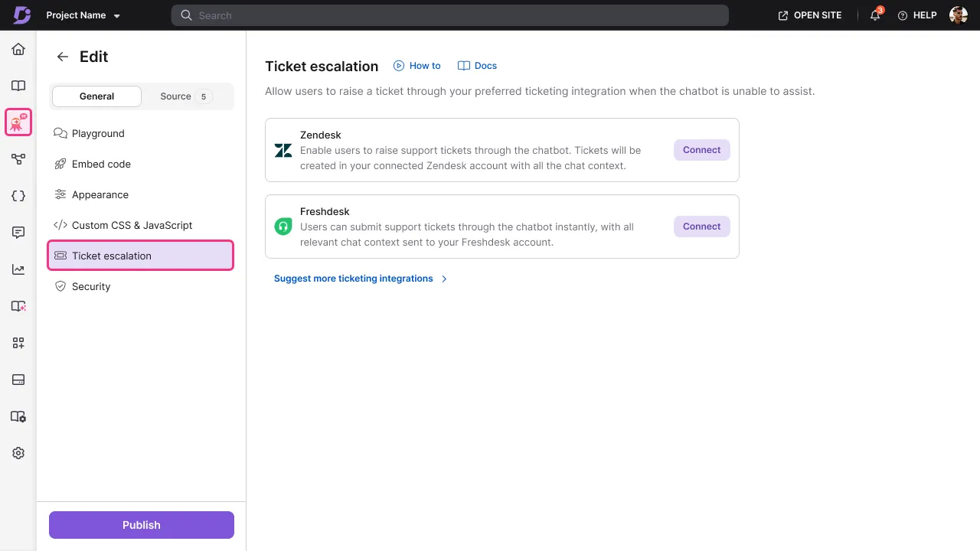Go back using the arrow next to Edit
Viewport: 980px width, 551px height.
63,57
